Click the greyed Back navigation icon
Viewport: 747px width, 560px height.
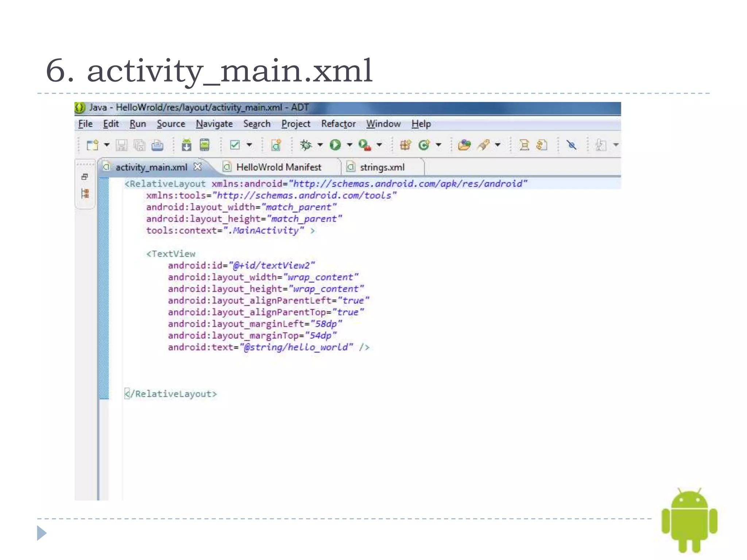tap(601, 145)
